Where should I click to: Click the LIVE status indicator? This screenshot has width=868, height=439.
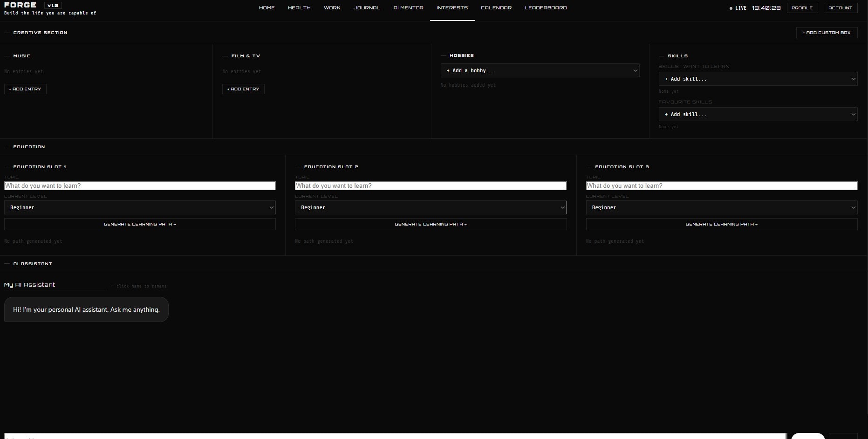click(x=738, y=8)
